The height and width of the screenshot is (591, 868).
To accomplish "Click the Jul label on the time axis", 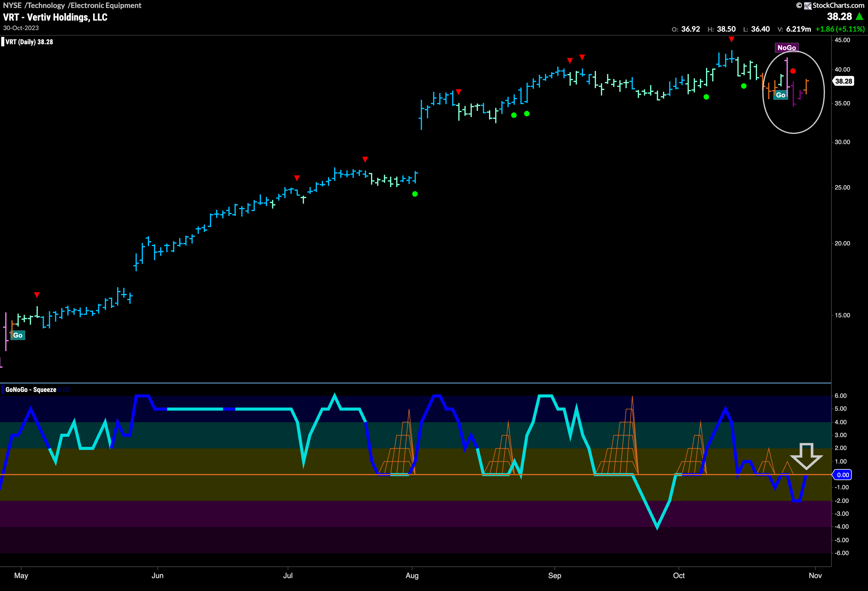I will [x=288, y=576].
